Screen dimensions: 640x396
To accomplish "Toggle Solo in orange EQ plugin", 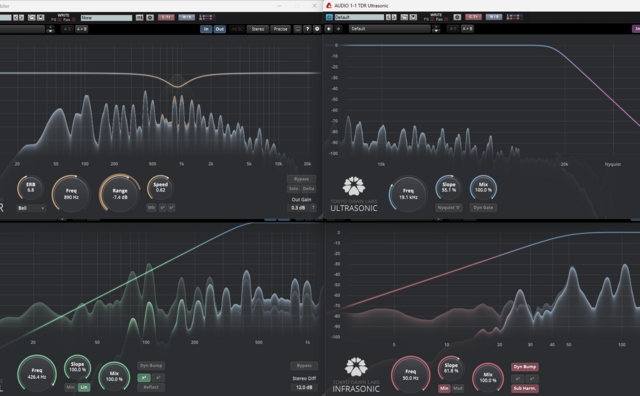I will [x=293, y=189].
